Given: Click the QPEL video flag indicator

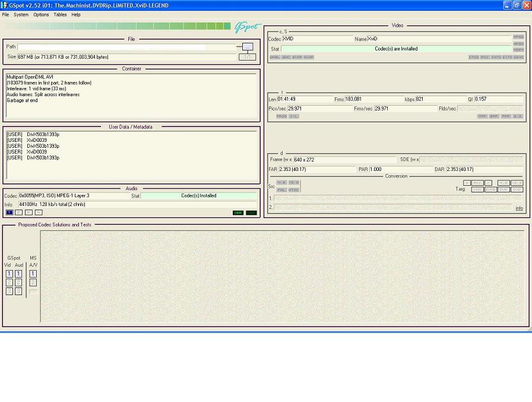Looking at the screenshot, I should pyautogui.click(x=275, y=57).
